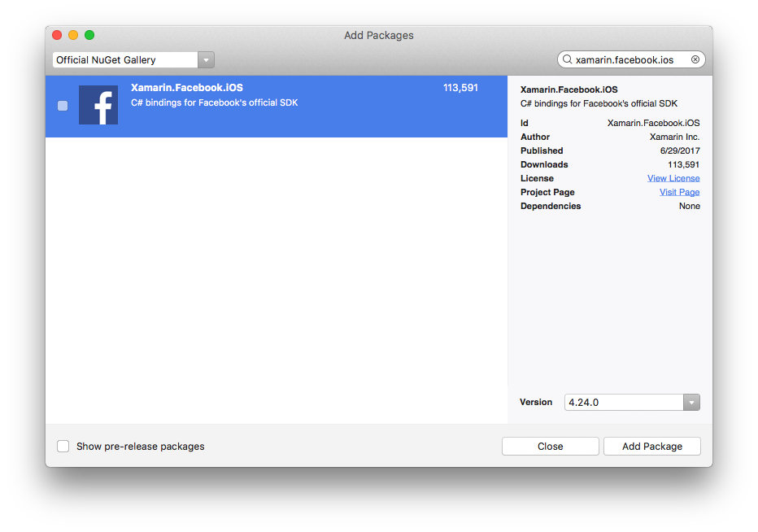This screenshot has width=758, height=532.
Task: Click the 113,591 download count in list row
Action: (460, 88)
